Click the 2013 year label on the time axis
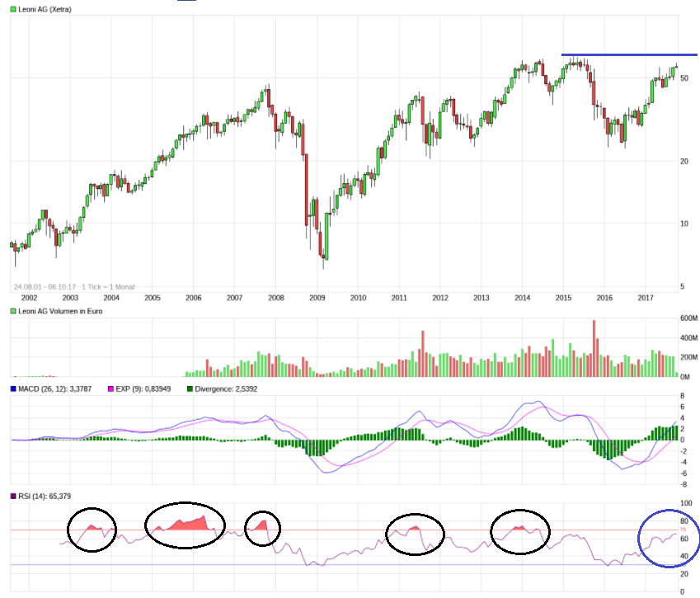The height and width of the screenshot is (598, 700). pos(482,298)
